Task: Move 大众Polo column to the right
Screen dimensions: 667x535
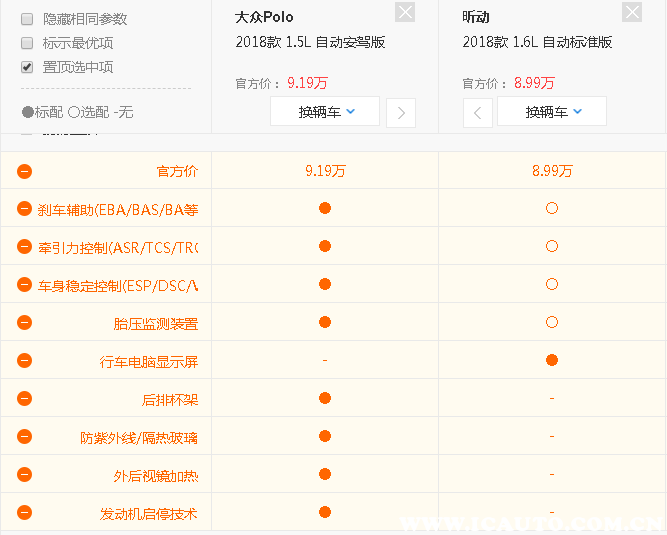Action: (401, 113)
